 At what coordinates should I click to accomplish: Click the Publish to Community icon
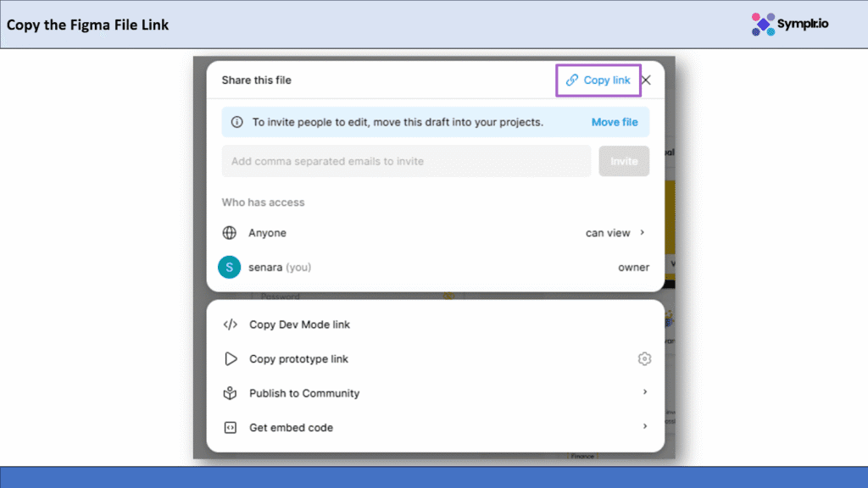point(230,393)
